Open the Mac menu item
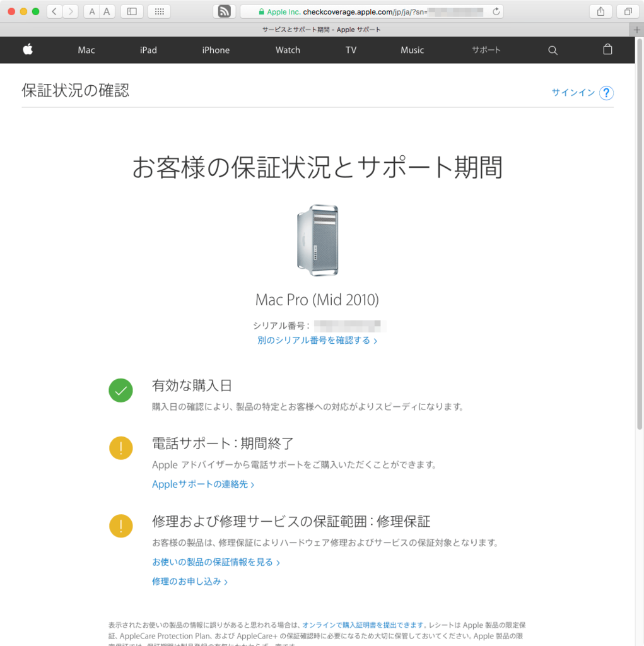The image size is (644, 646). [86, 50]
